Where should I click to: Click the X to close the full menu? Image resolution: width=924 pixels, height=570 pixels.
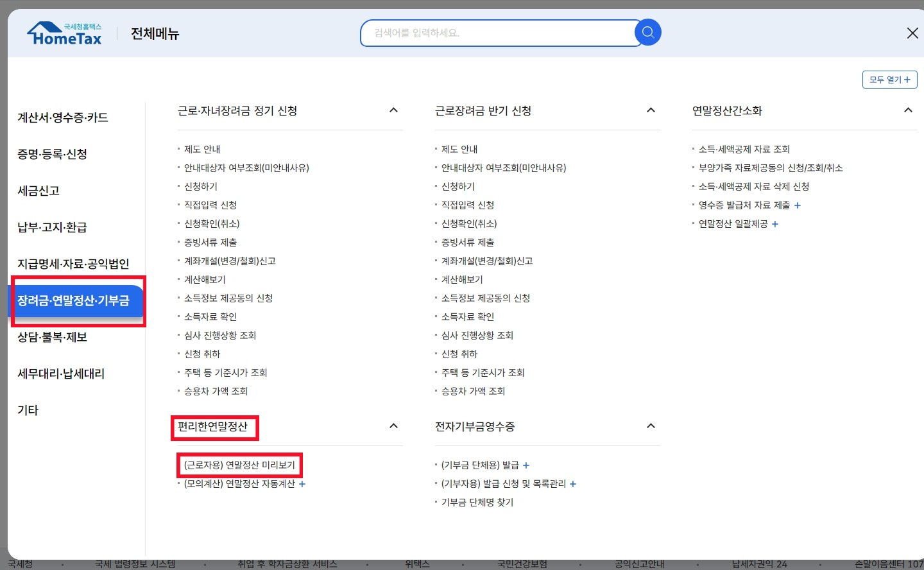click(x=912, y=33)
